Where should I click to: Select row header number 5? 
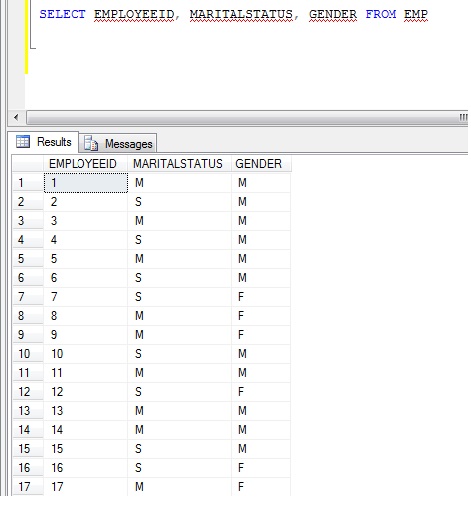(28, 259)
